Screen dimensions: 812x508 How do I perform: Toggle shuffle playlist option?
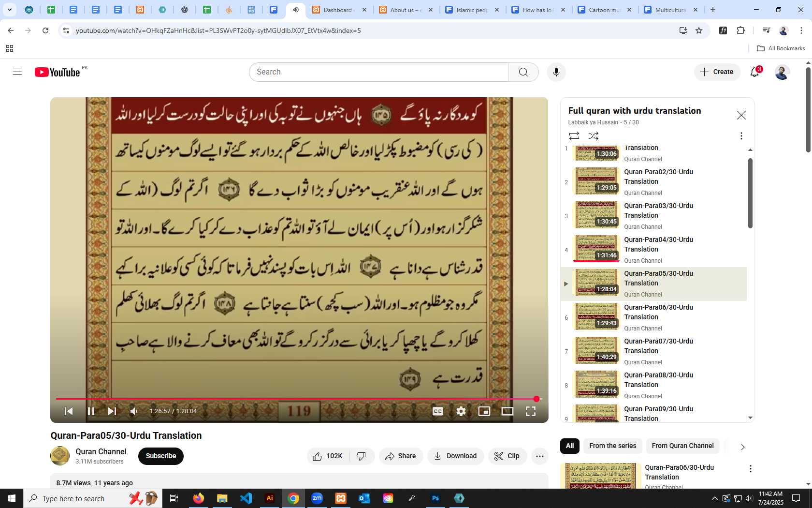point(594,136)
